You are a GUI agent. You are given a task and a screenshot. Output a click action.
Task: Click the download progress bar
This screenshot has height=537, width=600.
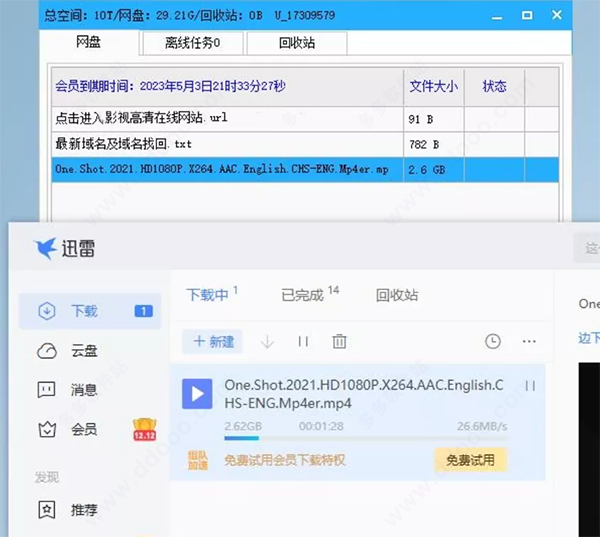366,438
